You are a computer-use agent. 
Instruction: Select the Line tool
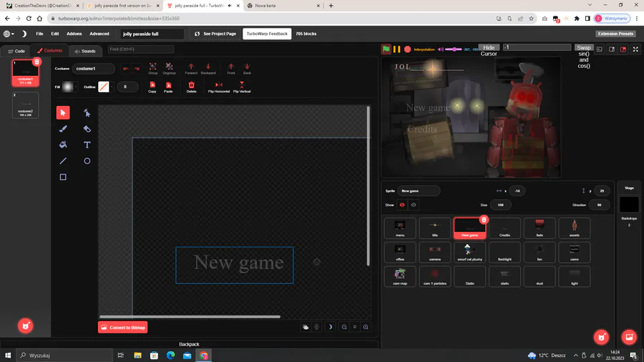point(63,161)
